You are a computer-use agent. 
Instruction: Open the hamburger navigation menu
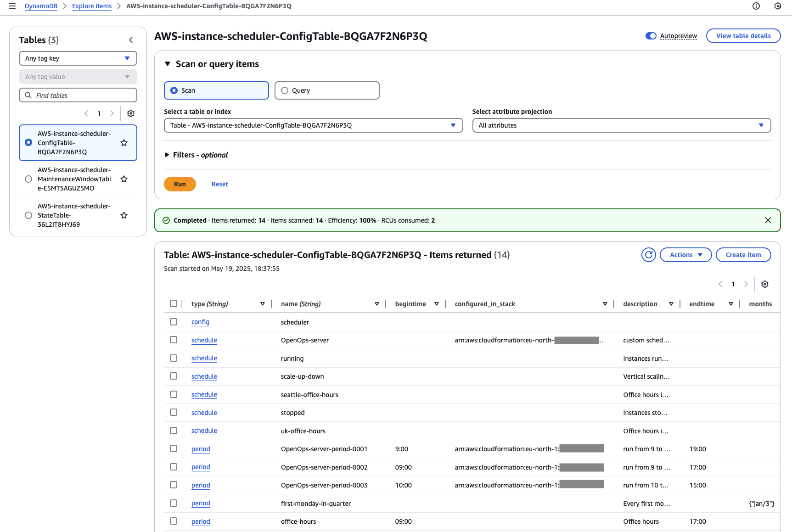coord(12,6)
